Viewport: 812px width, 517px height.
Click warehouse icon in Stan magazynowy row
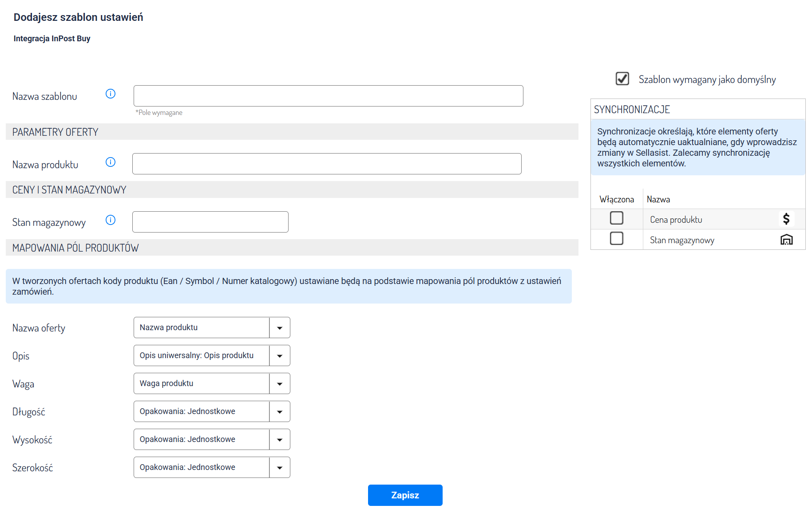(x=786, y=240)
